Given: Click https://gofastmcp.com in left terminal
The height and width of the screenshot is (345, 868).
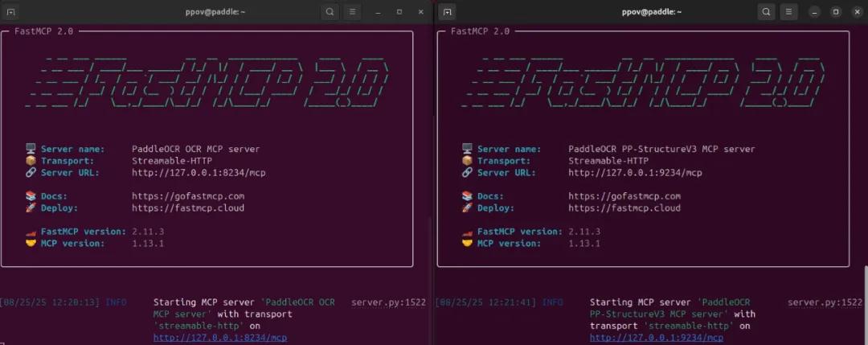Looking at the screenshot, I should point(187,196).
